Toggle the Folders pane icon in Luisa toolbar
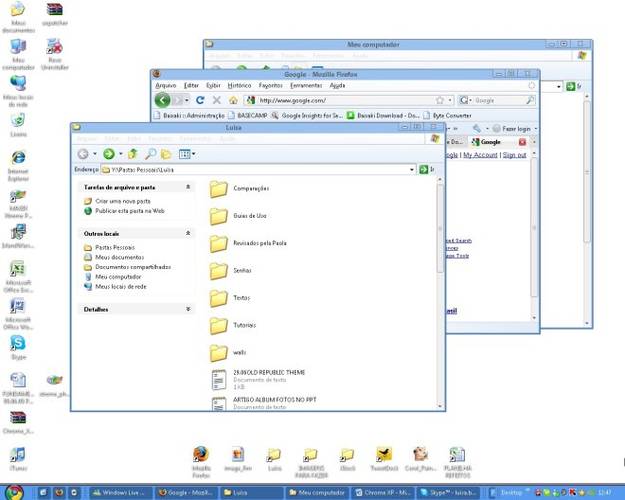The width and height of the screenshot is (625, 500). pyautogui.click(x=166, y=154)
